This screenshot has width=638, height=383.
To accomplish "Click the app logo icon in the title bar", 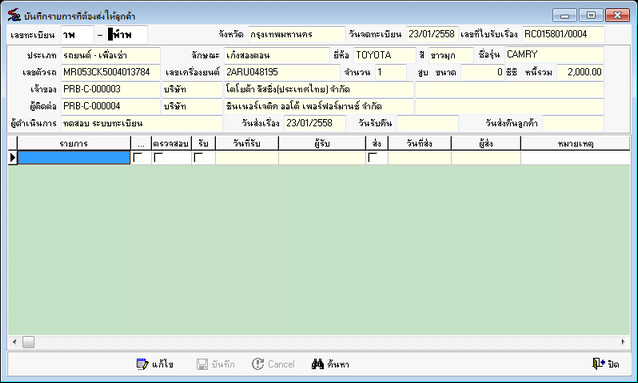I will pyautogui.click(x=14, y=15).
